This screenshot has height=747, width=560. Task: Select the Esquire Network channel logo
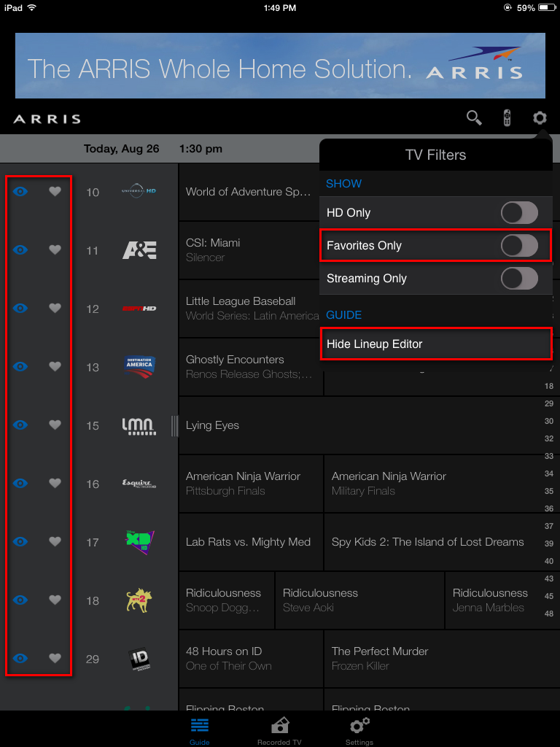point(139,484)
